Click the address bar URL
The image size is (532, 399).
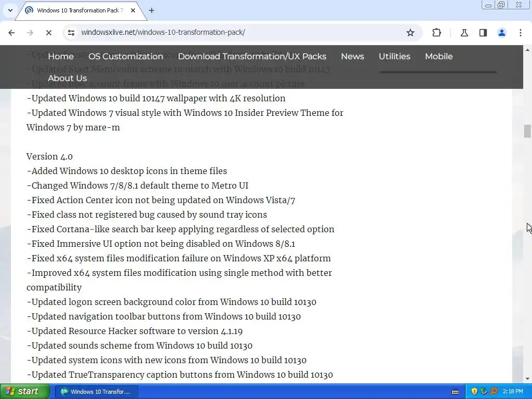point(163,33)
